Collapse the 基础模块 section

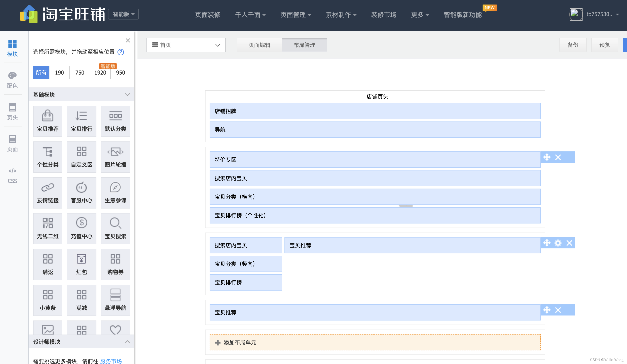[127, 95]
